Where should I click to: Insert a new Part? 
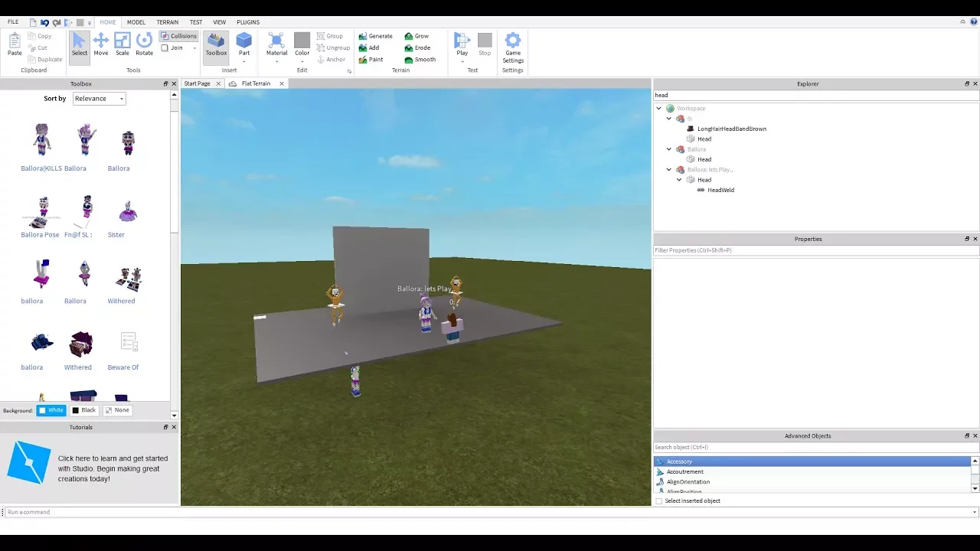244,44
